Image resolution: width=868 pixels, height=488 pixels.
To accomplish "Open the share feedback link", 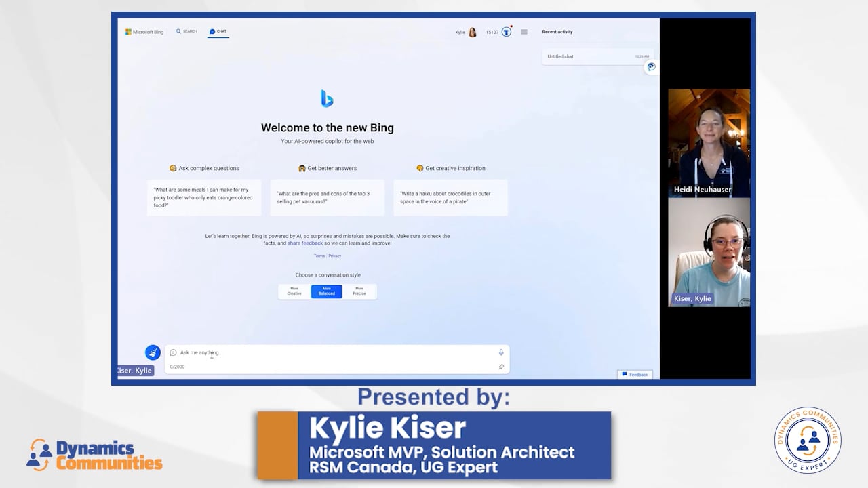I will (305, 243).
